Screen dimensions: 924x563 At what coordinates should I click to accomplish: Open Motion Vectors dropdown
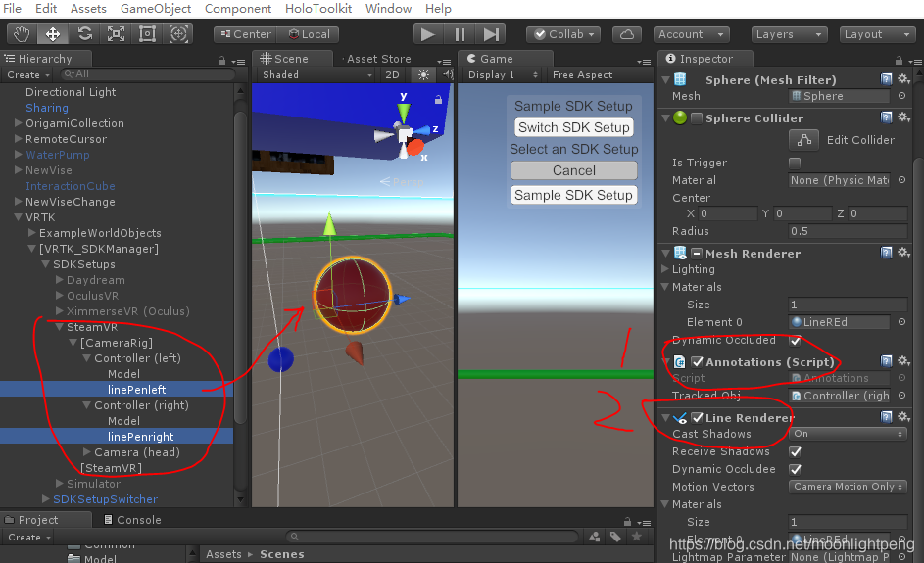848,487
